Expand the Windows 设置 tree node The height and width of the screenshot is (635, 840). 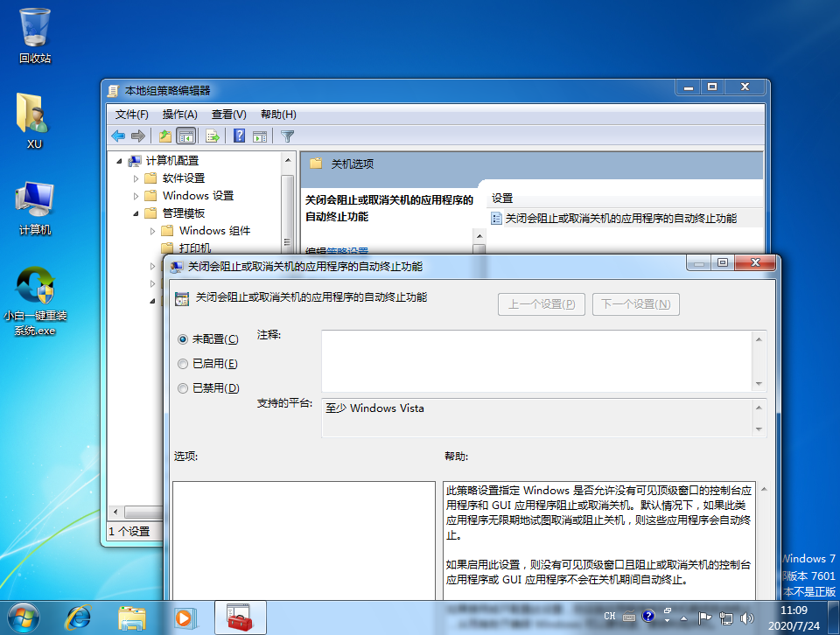pos(136,196)
